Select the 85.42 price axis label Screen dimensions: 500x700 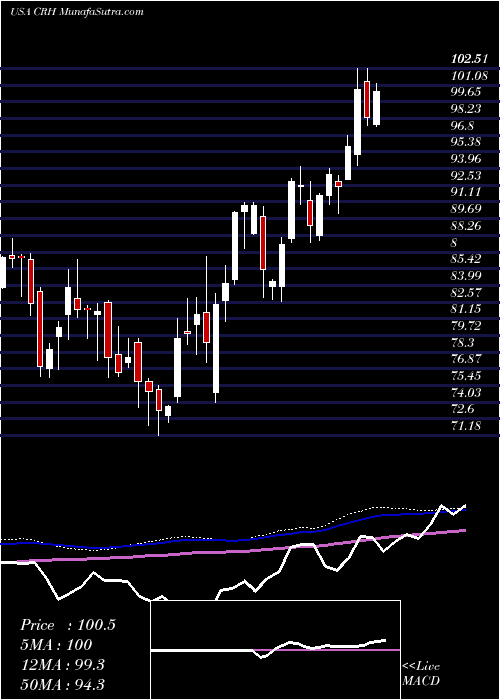pyautogui.click(x=467, y=259)
